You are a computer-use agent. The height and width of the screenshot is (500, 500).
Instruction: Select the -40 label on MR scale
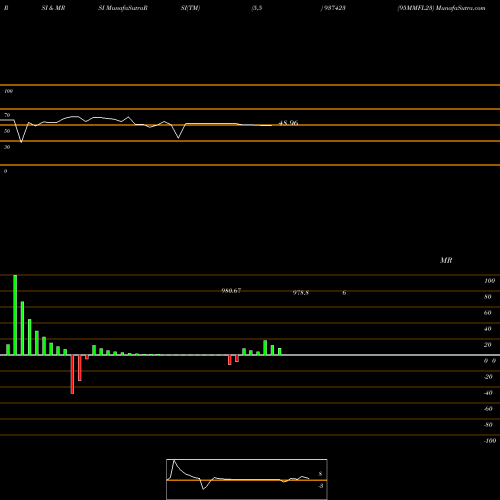click(x=488, y=393)
